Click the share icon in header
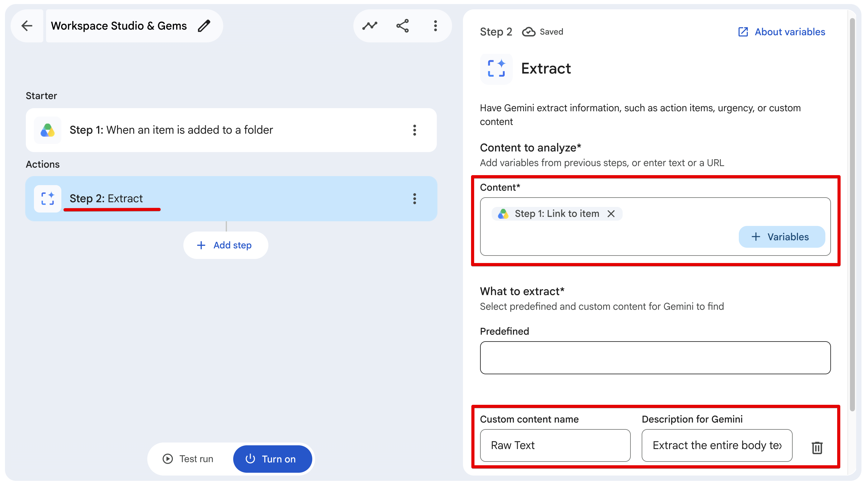The image size is (868, 488). pos(403,26)
